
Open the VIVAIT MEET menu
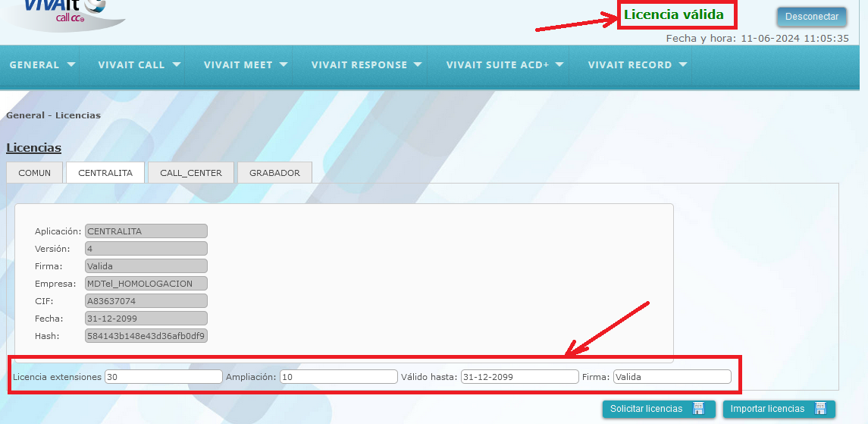[239, 65]
